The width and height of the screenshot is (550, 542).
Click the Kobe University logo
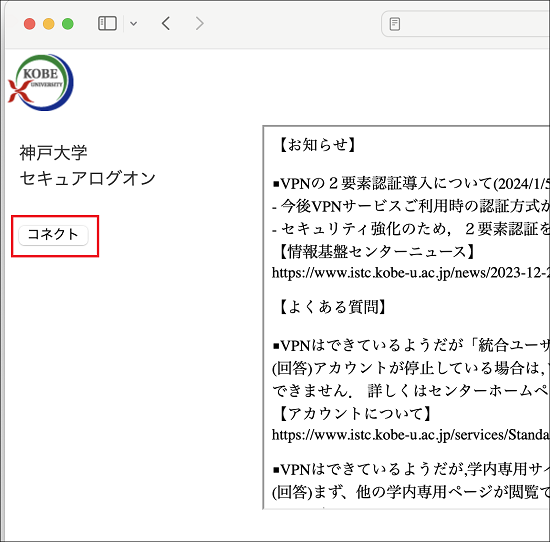click(x=41, y=82)
